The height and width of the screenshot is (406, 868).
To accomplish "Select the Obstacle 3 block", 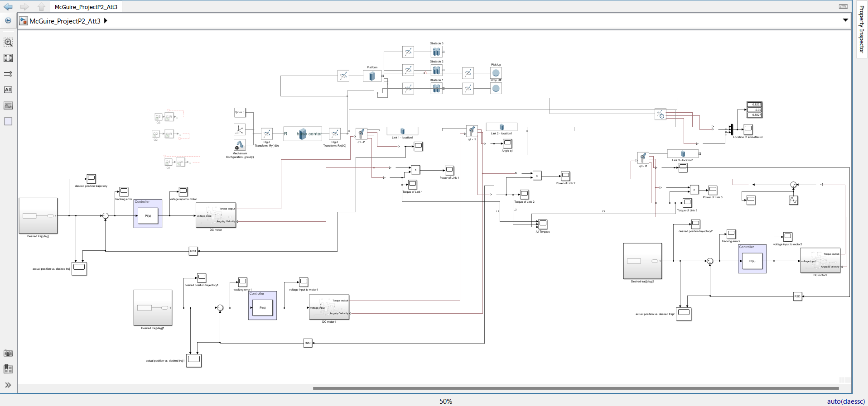I will pos(436,52).
